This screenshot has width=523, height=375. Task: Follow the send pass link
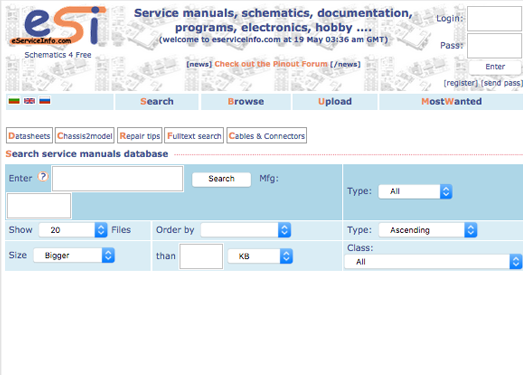click(502, 83)
